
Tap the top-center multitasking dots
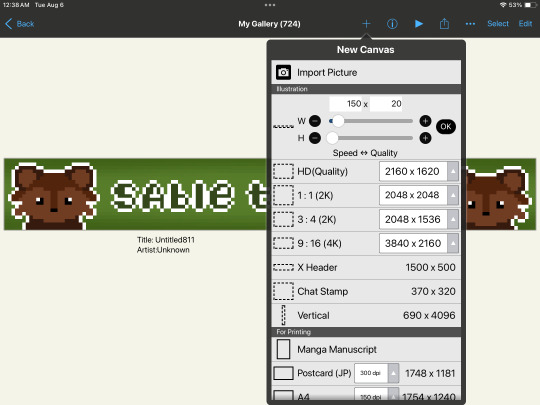point(270,5)
